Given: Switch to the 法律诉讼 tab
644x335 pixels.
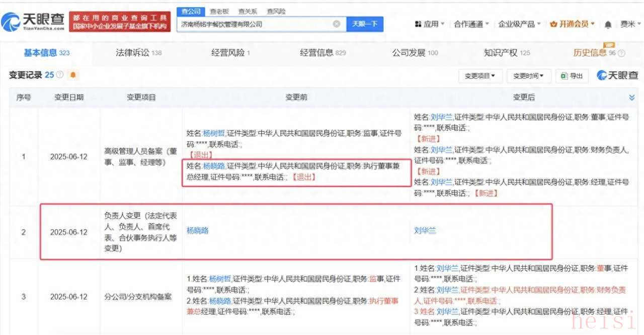Looking at the screenshot, I should (x=138, y=53).
